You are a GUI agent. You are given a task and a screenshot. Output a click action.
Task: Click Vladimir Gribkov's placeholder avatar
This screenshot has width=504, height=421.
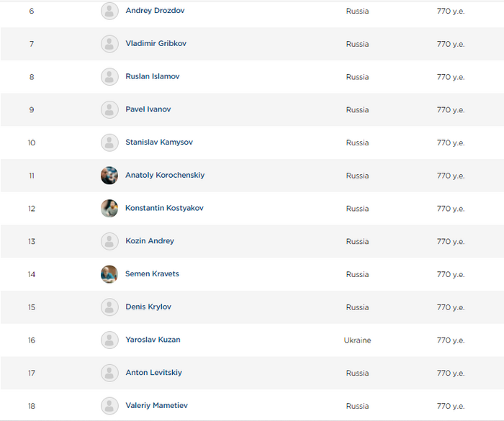point(109,44)
